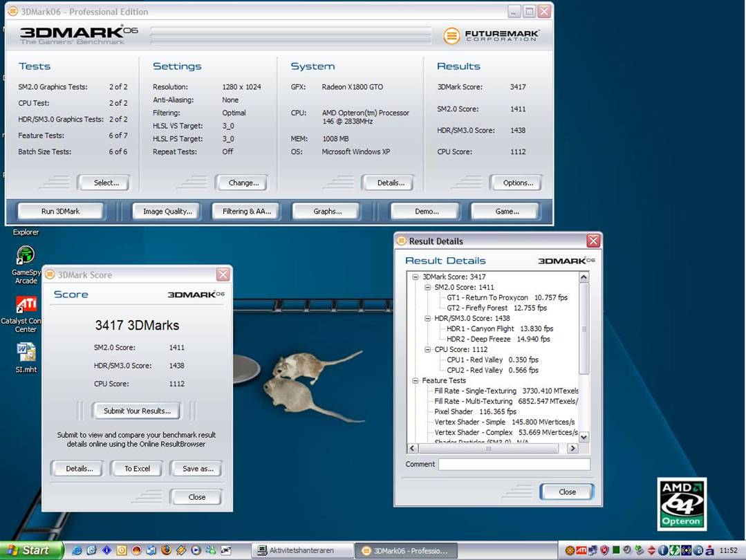Image resolution: width=746 pixels, height=560 pixels.
Task: Switch to 3DMark06 taskbar window
Action: 406,550
